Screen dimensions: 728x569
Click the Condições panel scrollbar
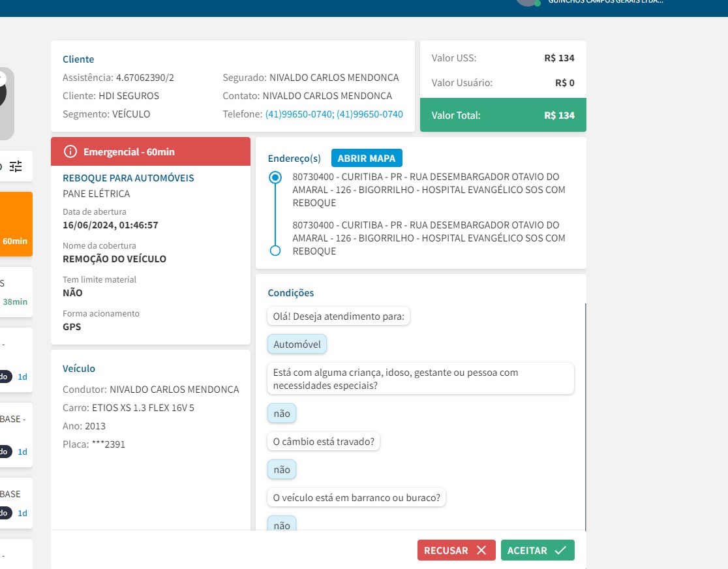click(x=585, y=417)
